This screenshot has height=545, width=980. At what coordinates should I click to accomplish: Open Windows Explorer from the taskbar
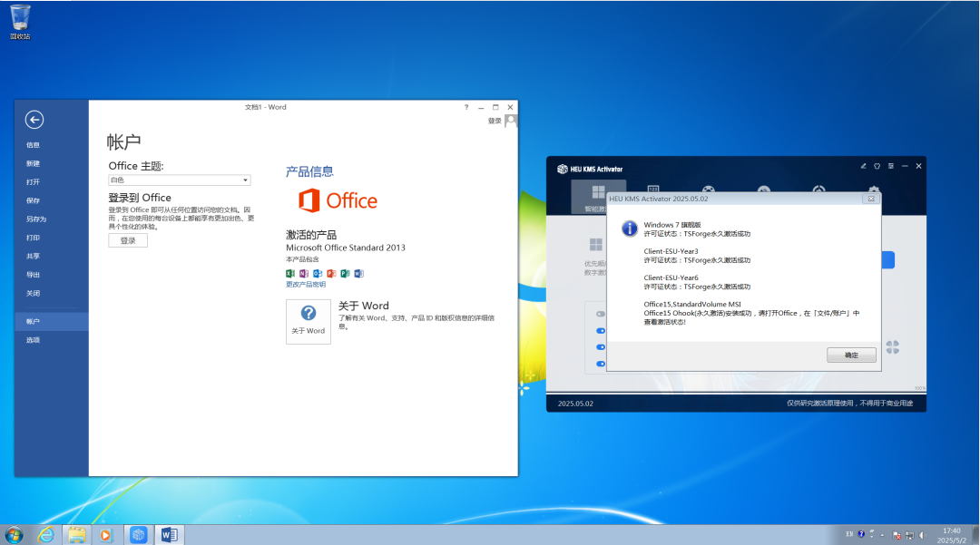(77, 535)
